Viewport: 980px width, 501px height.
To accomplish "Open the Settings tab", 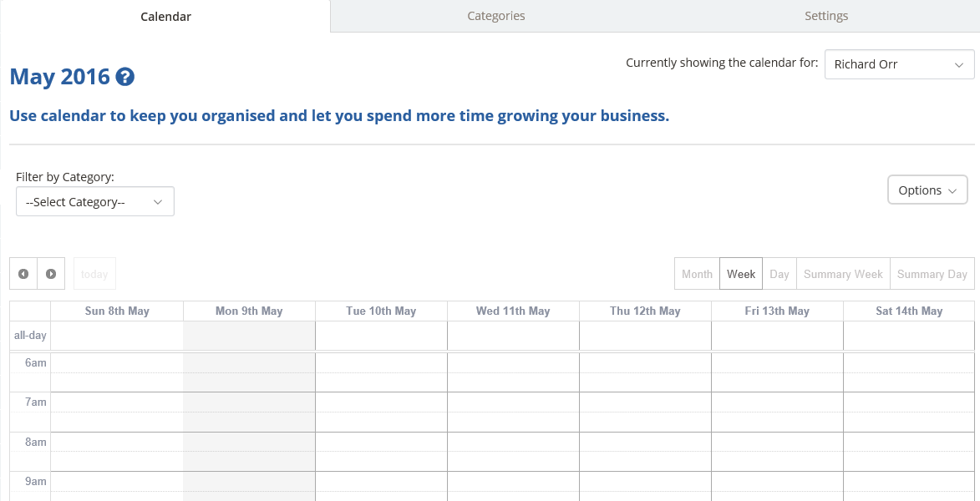I will pos(826,16).
